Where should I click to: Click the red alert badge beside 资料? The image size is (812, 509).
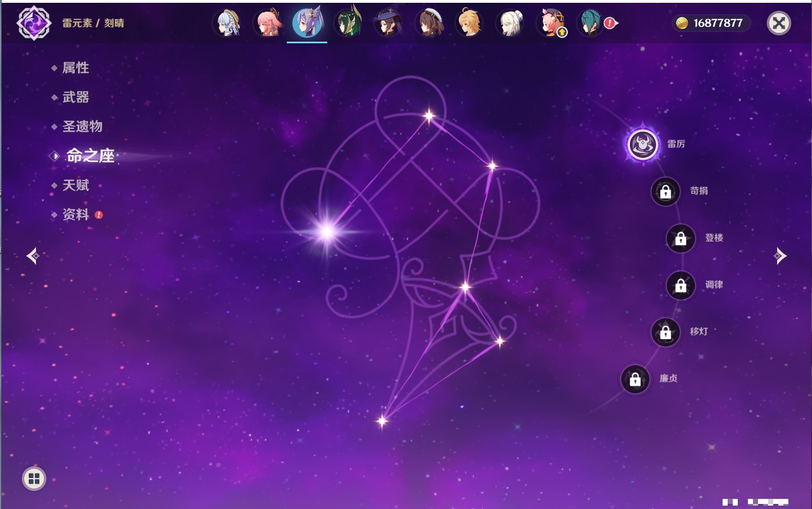(x=99, y=215)
